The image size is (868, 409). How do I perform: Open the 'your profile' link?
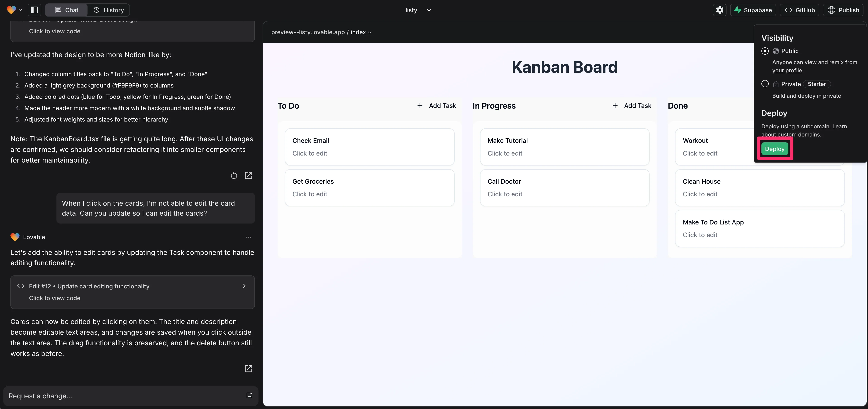(x=787, y=71)
